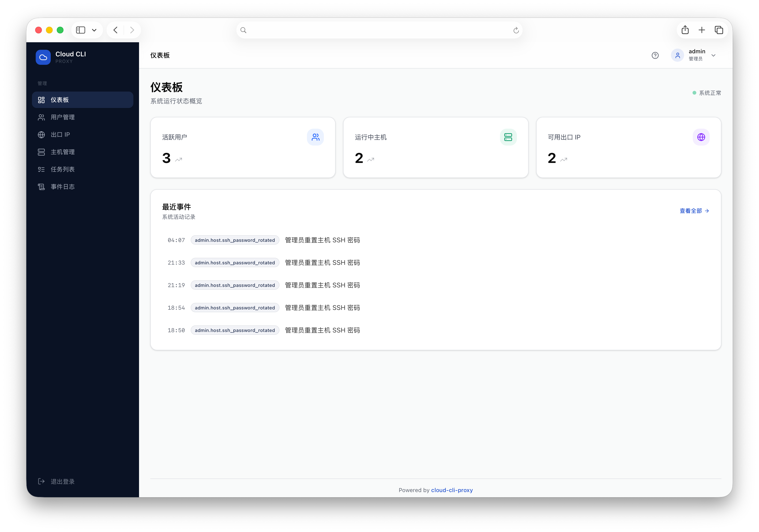Click the 运行中主机 server card icon

tap(508, 137)
